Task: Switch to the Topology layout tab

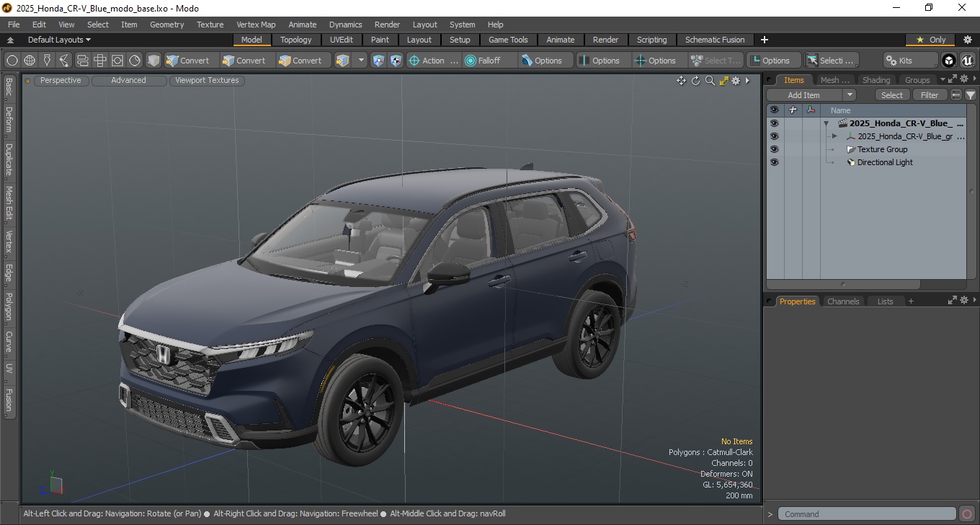Action: pos(296,40)
